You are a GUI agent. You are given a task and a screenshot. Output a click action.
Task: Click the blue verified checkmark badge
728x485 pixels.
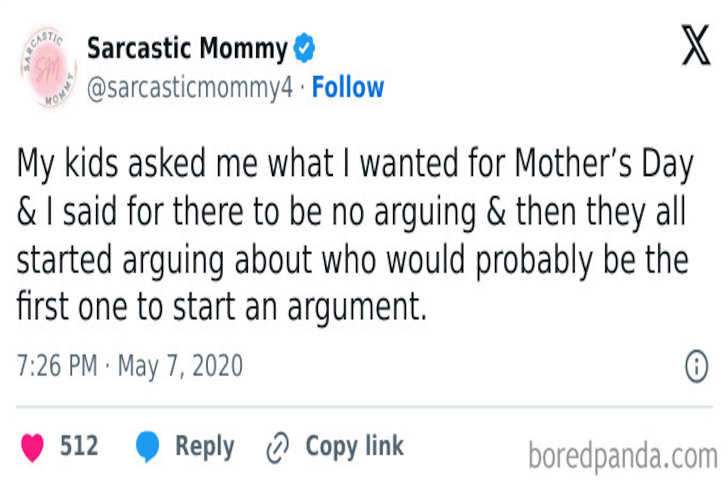[x=304, y=48]
